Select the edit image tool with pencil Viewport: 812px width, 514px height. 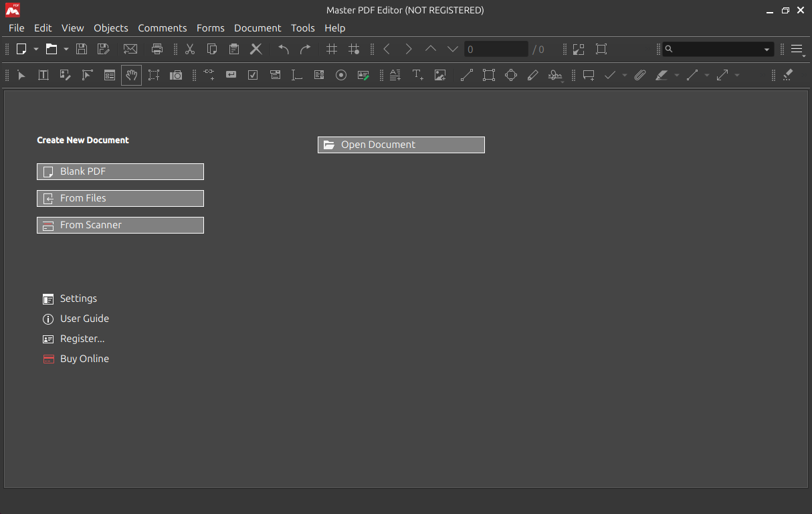(66, 76)
